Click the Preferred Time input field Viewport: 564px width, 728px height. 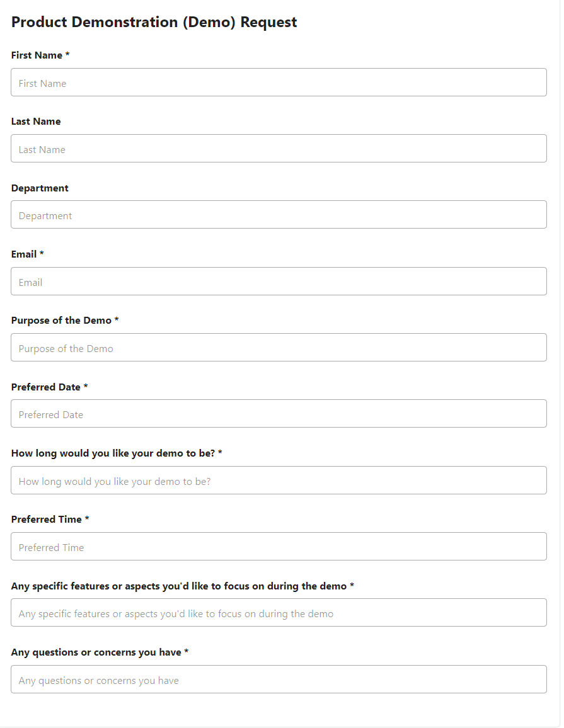(279, 546)
